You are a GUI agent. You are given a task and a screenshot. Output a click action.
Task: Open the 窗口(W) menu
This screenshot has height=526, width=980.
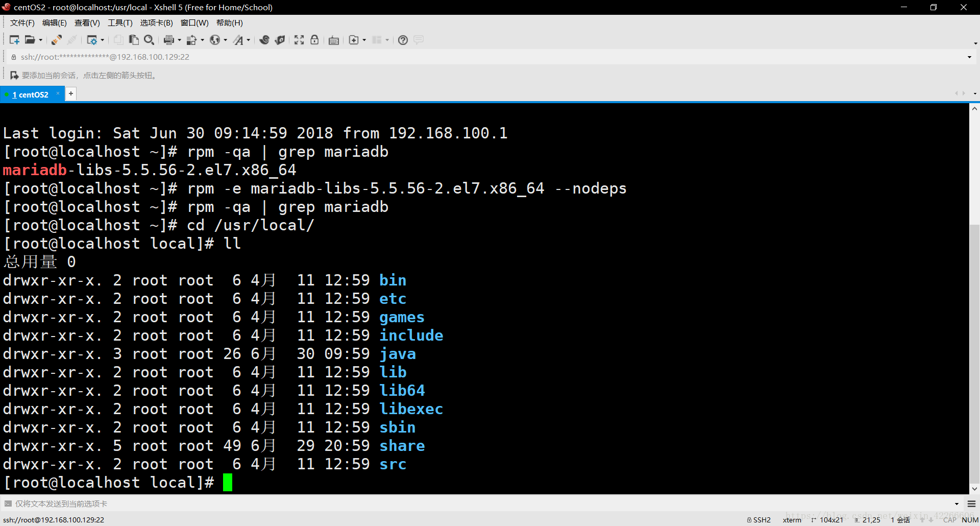point(194,23)
